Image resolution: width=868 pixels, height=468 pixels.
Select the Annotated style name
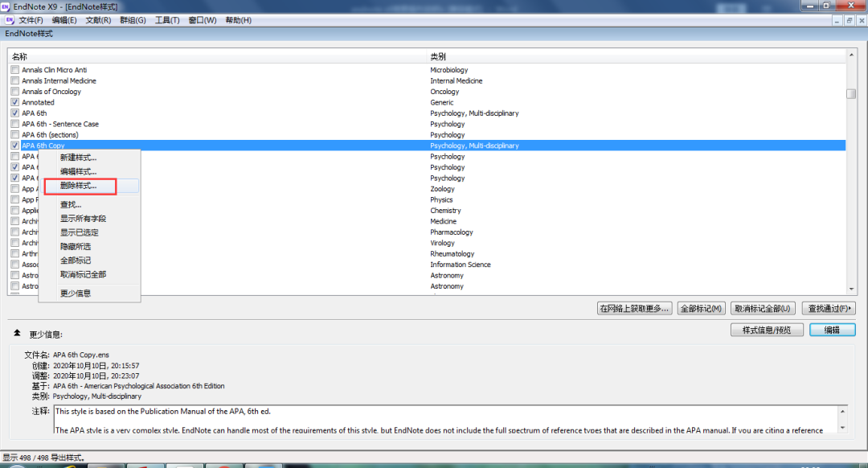(39, 102)
